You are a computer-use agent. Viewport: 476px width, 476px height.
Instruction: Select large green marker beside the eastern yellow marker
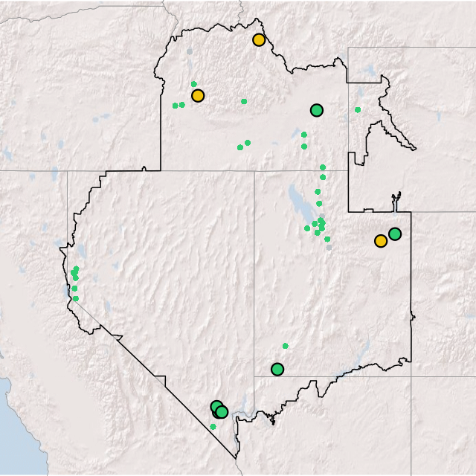click(x=395, y=234)
